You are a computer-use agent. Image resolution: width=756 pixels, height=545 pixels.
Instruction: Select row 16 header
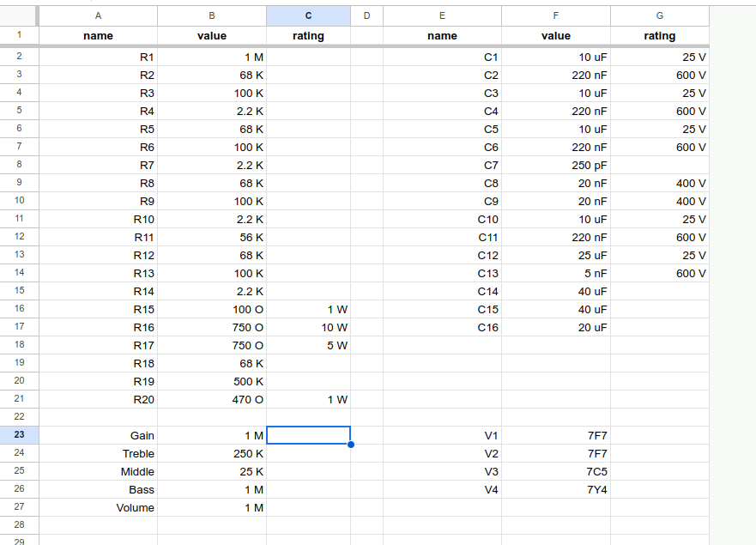pos(19,309)
